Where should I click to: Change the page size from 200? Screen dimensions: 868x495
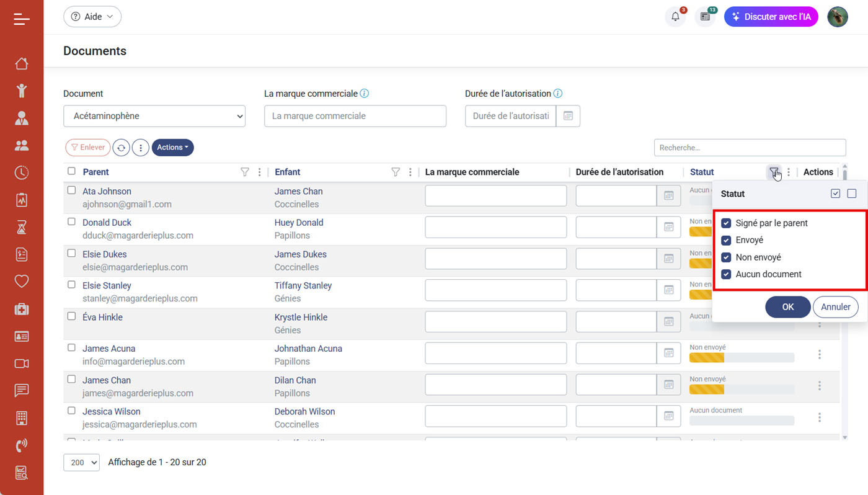(x=81, y=462)
